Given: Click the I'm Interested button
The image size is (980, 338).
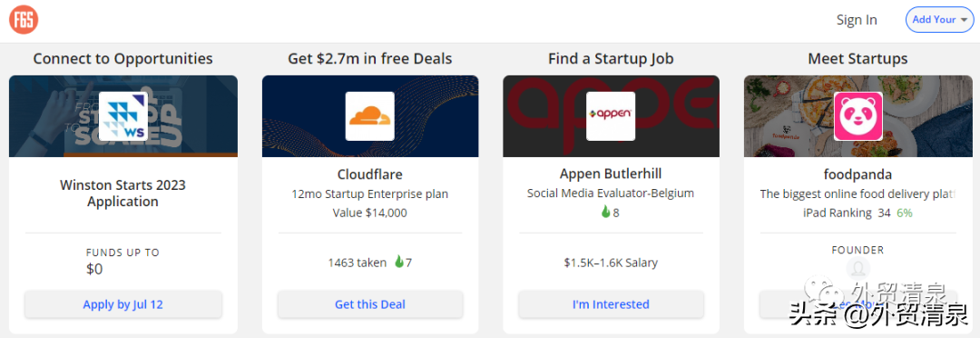Looking at the screenshot, I should (x=611, y=304).
